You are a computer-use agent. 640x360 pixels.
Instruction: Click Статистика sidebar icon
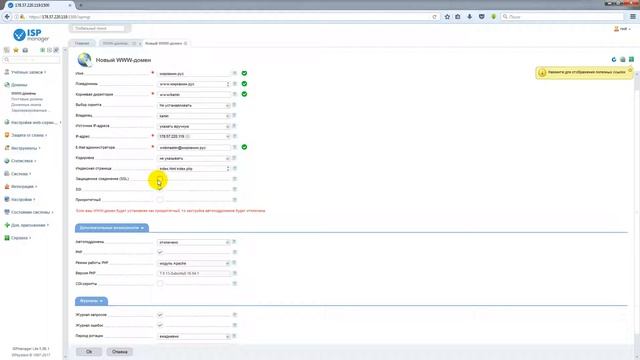[7, 161]
